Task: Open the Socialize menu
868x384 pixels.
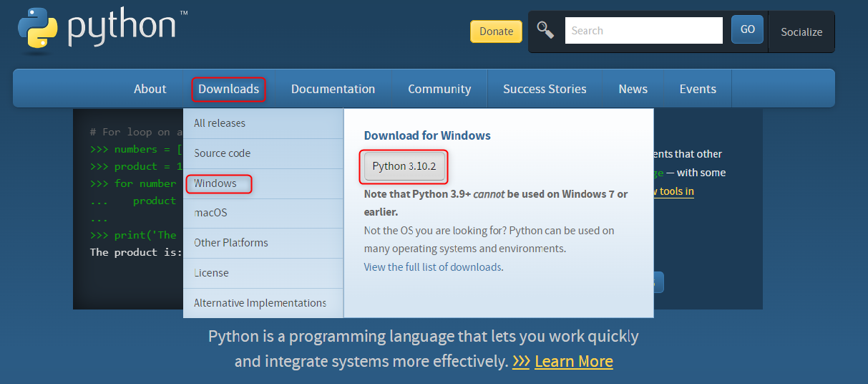Action: (801, 32)
